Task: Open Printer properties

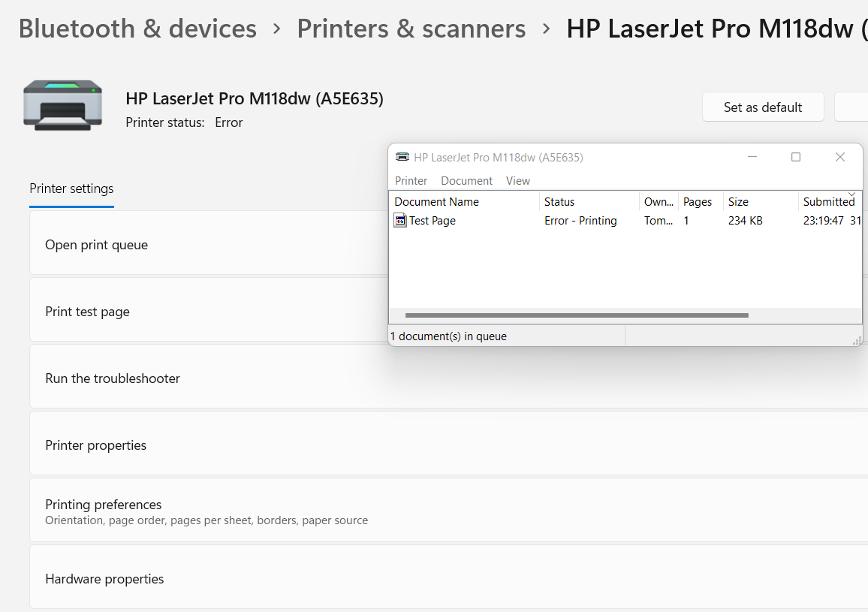Action: 95,445
